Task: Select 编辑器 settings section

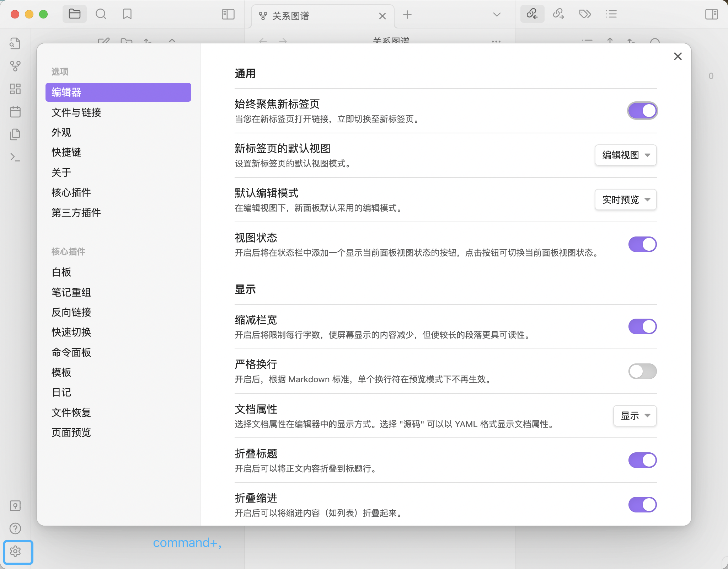Action: click(118, 92)
